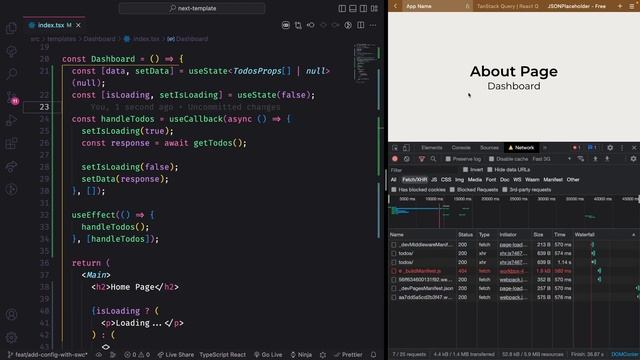Toggle the network filter funnel icon

[422, 159]
